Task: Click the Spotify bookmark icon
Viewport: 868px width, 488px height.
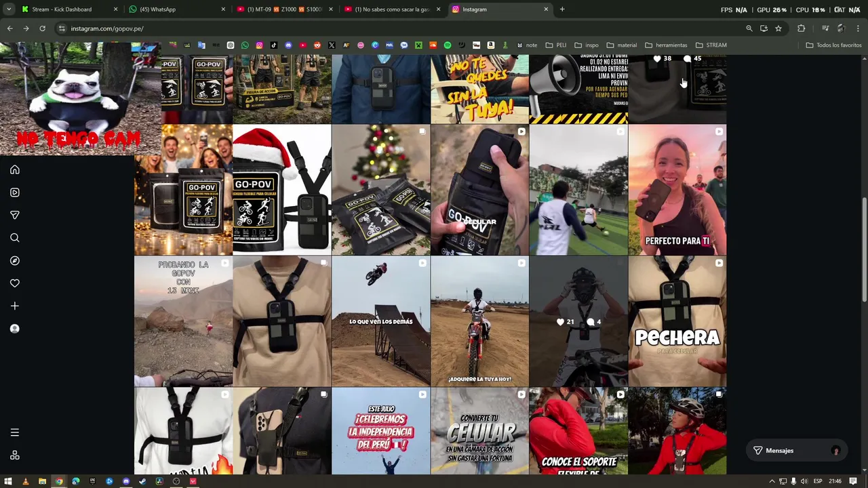Action: (448, 45)
